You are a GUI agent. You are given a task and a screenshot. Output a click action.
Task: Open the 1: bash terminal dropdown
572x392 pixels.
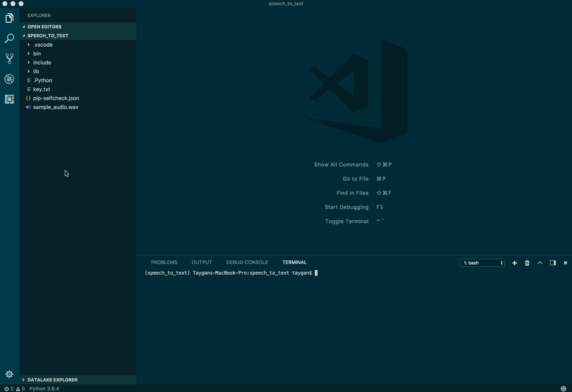click(x=482, y=263)
